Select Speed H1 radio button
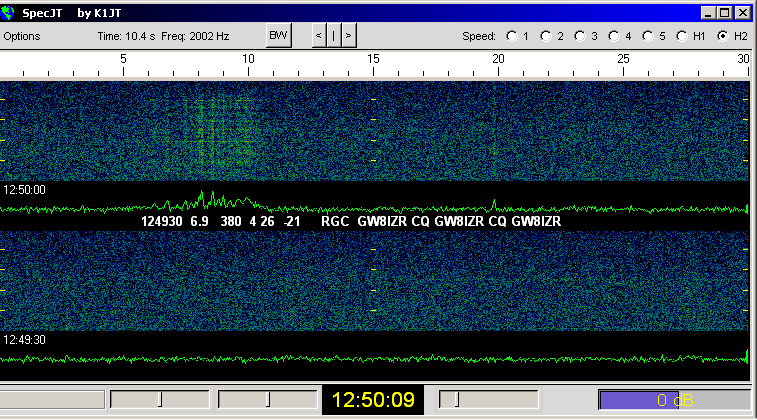The width and height of the screenshot is (757, 420). tap(682, 36)
